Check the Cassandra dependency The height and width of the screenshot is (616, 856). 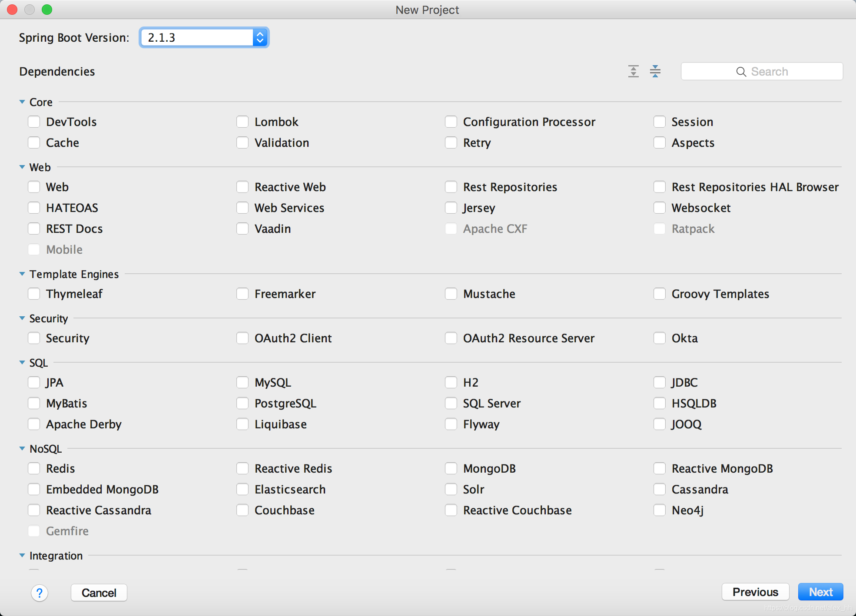(x=660, y=489)
